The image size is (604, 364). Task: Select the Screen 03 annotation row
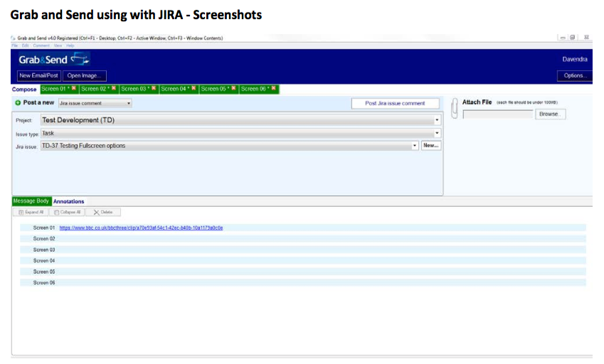click(x=303, y=250)
